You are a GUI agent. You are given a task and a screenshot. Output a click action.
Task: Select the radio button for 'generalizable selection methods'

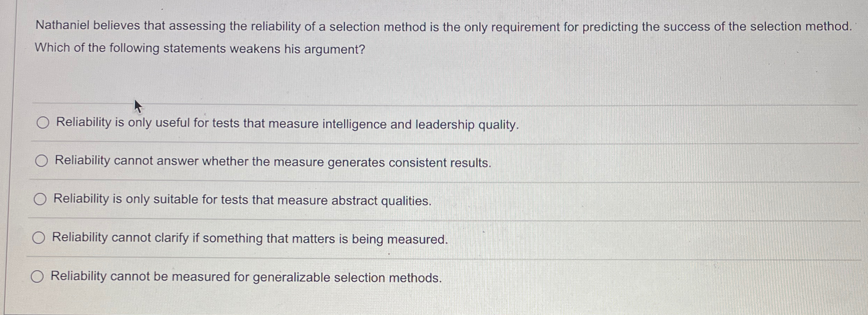37,277
